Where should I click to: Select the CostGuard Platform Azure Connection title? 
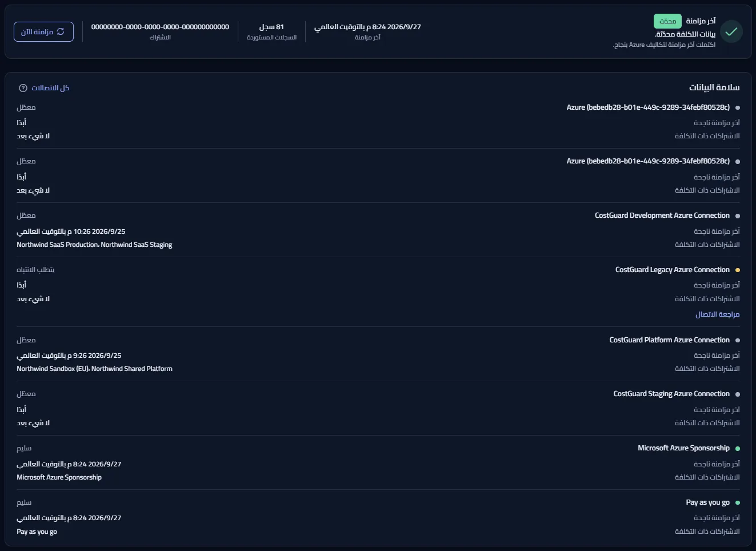click(669, 340)
